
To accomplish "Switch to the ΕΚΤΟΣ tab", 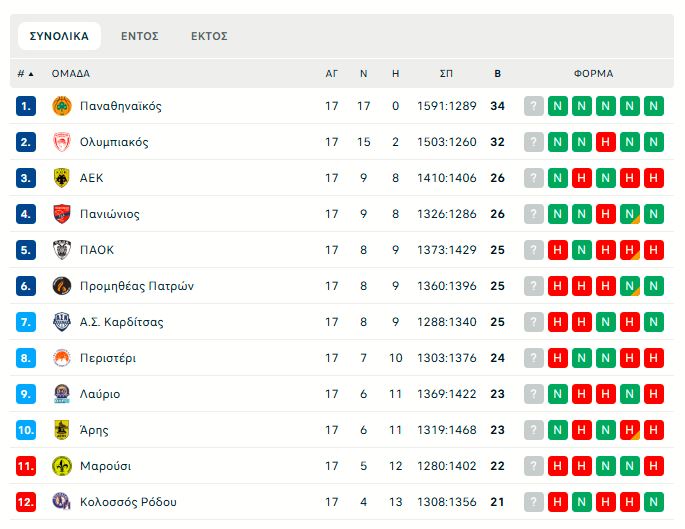I will tap(209, 36).
